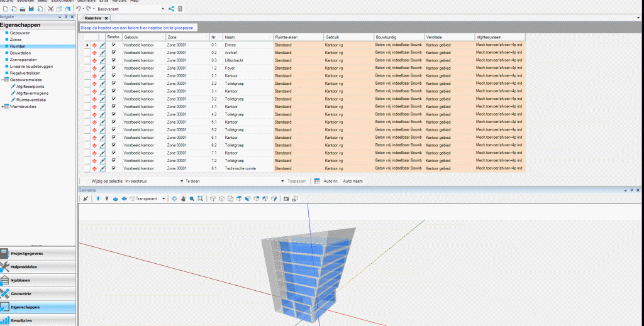
Task: Click red diamond icon in Technische ruimte row
Action: click(94, 168)
